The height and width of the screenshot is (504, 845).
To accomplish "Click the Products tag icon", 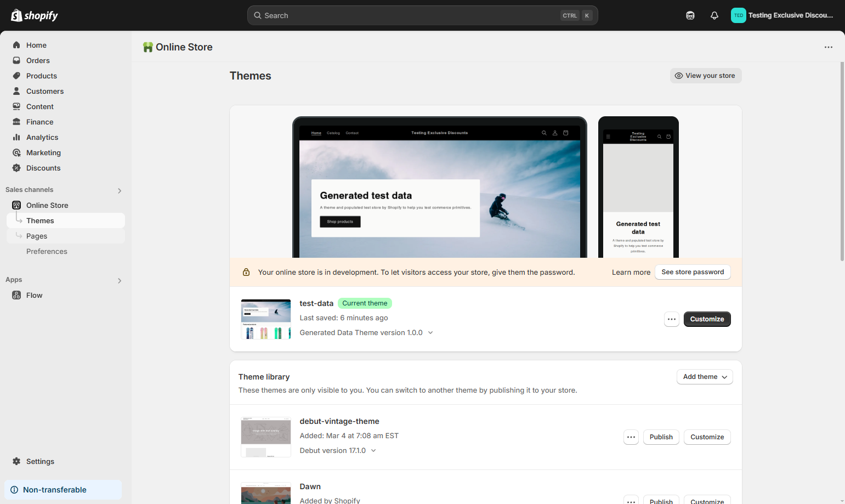I will tap(16, 76).
